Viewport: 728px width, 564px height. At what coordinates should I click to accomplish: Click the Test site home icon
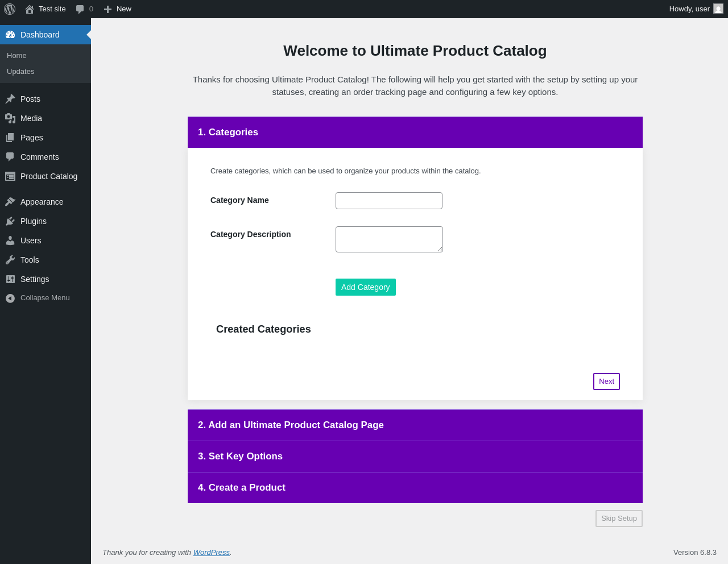30,9
